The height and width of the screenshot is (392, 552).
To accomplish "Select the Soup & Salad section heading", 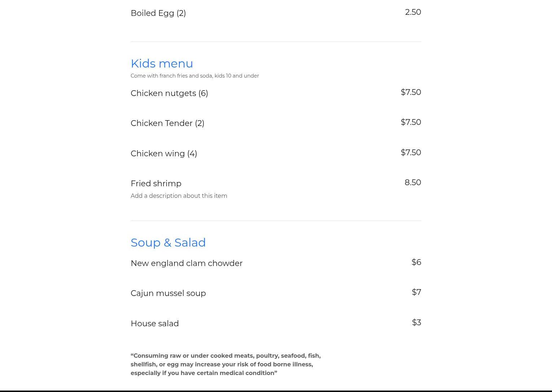I will (x=168, y=243).
